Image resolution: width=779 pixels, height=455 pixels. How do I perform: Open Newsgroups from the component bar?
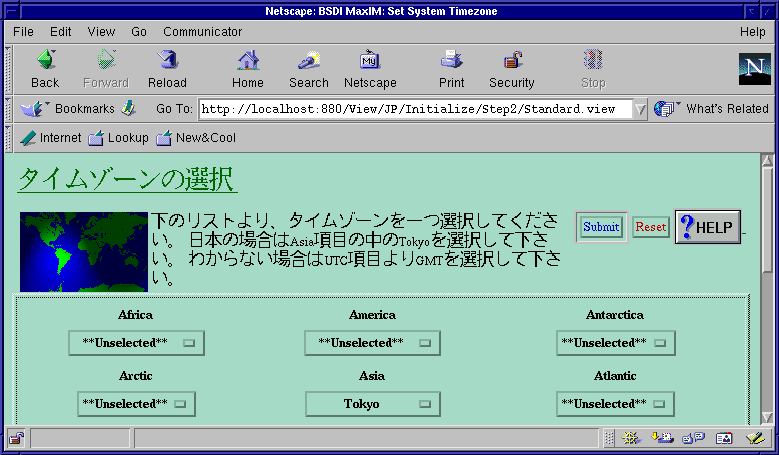[694, 438]
